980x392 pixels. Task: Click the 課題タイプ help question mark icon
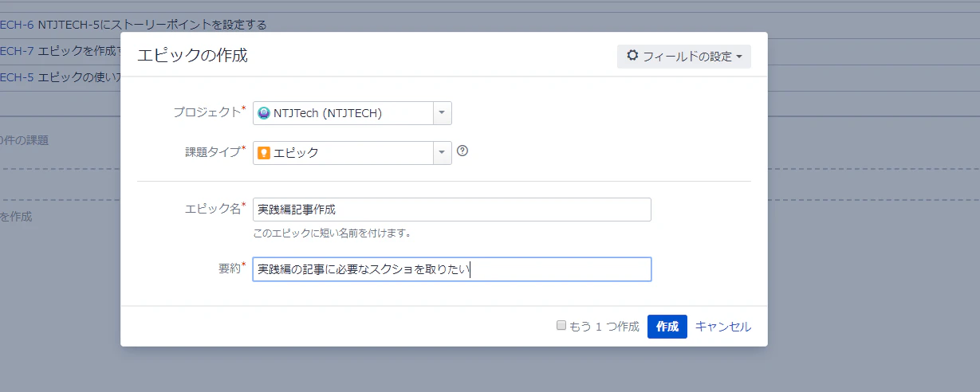[462, 151]
